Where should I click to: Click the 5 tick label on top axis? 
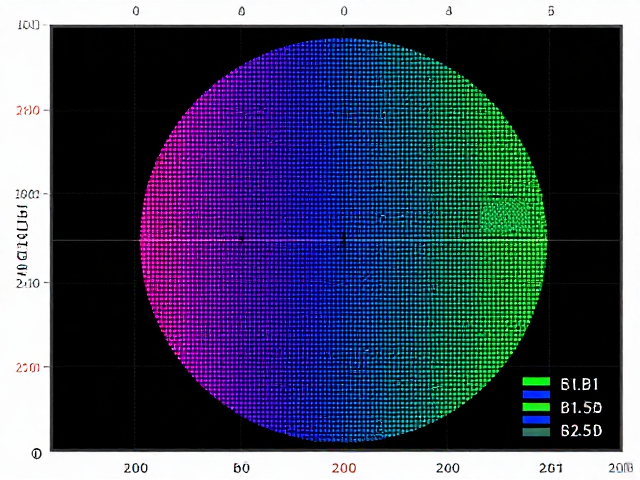coord(551,11)
